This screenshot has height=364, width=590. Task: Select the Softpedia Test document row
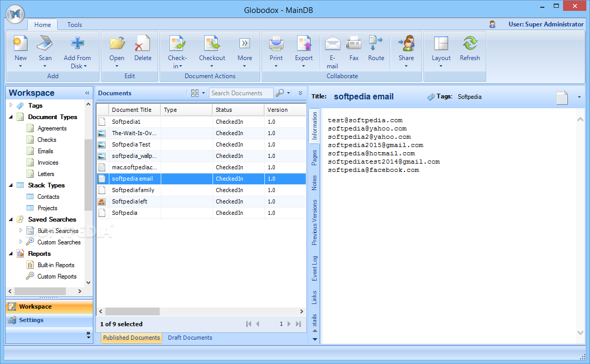pyautogui.click(x=201, y=144)
